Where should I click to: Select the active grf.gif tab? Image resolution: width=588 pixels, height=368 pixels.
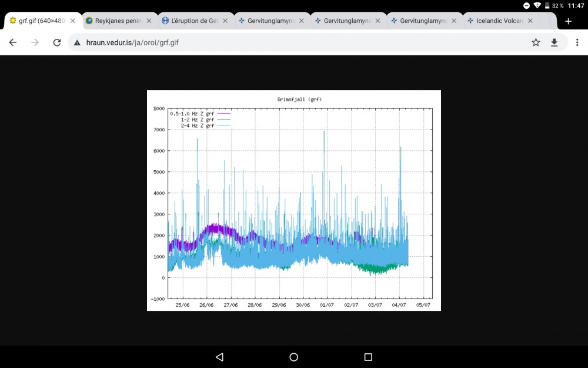point(38,20)
